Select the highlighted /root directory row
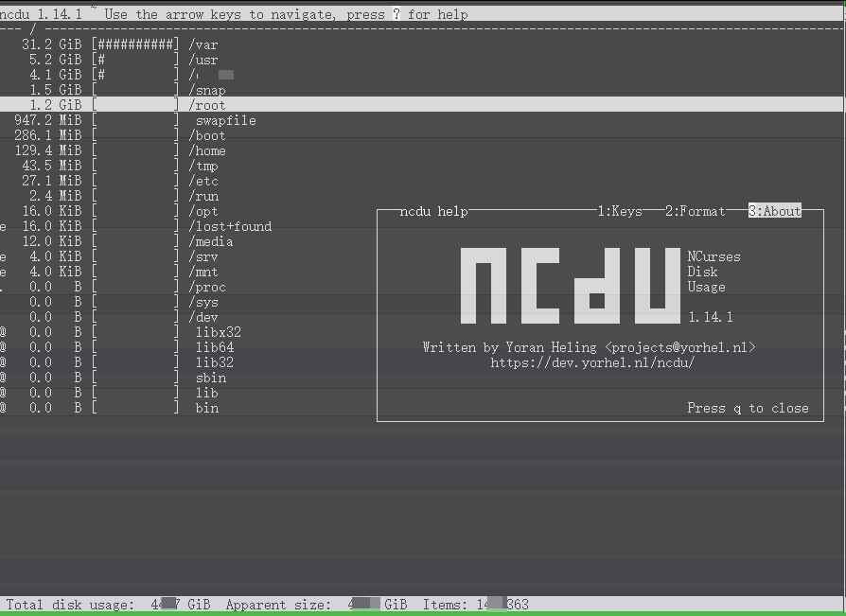This screenshot has height=616, width=846. pyautogui.click(x=421, y=105)
